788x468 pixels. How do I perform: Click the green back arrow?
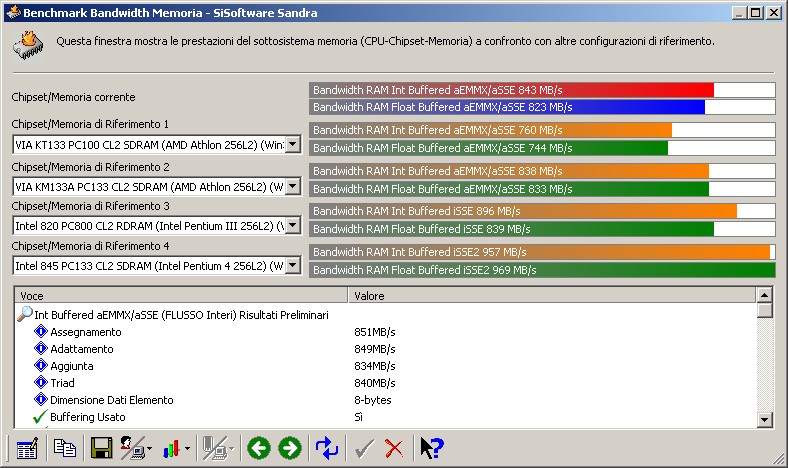click(259, 448)
